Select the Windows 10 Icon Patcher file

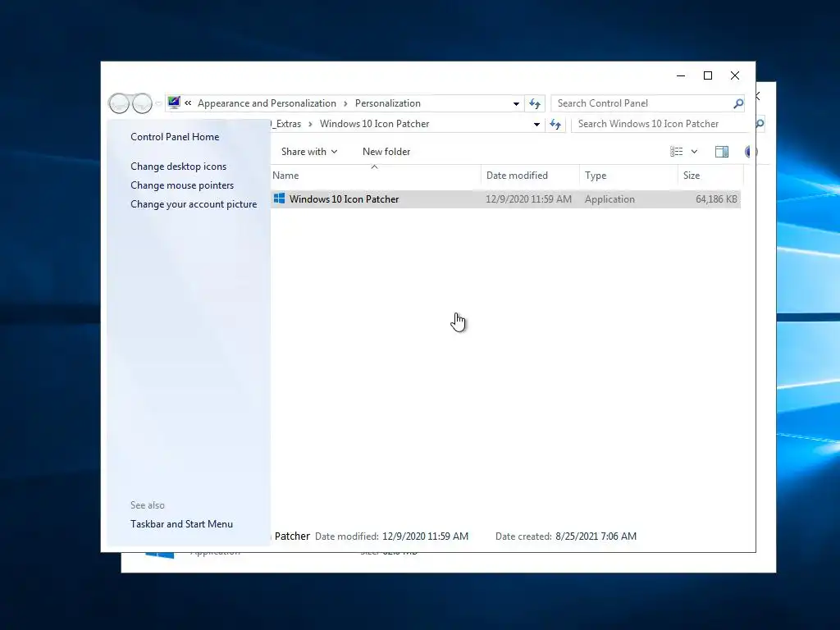[x=505, y=199]
